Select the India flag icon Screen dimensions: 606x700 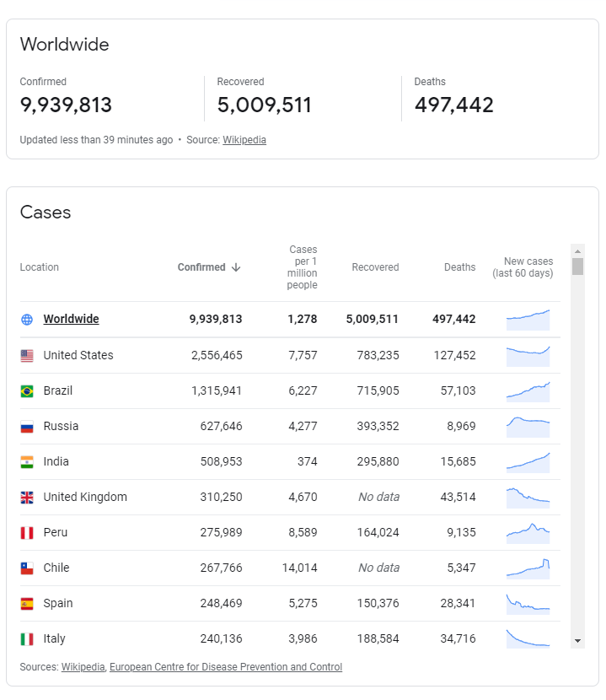click(27, 462)
